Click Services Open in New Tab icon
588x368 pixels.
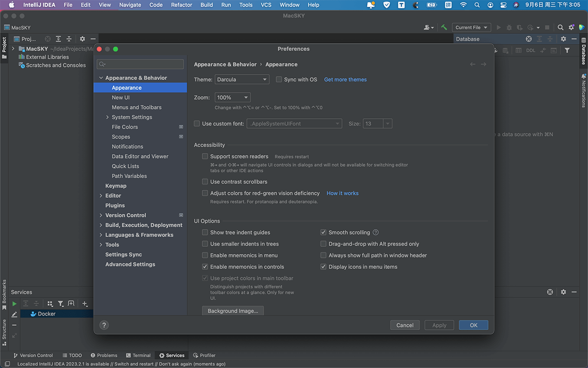click(x=71, y=304)
